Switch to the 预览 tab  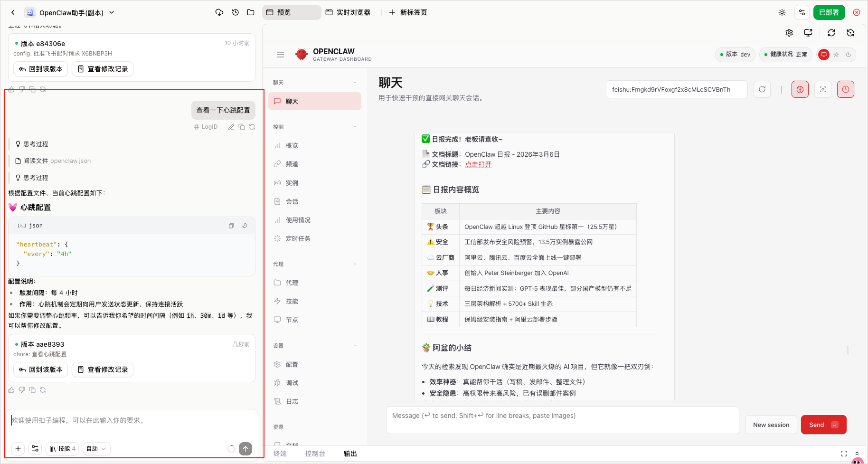coord(292,12)
